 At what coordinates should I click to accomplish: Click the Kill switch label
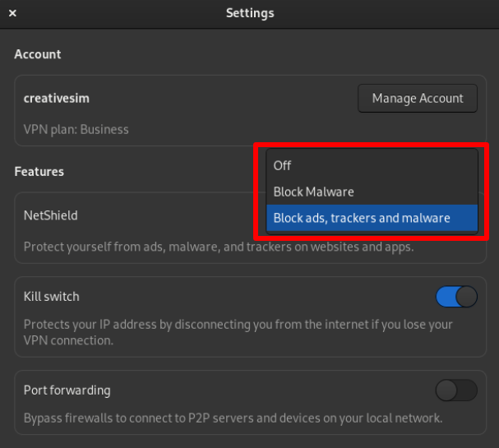click(52, 297)
